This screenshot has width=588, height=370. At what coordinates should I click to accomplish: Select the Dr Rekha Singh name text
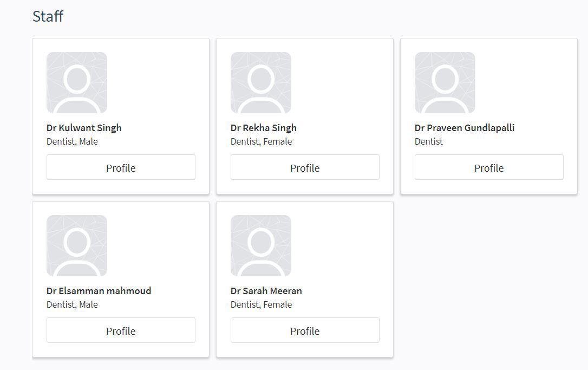coord(264,128)
